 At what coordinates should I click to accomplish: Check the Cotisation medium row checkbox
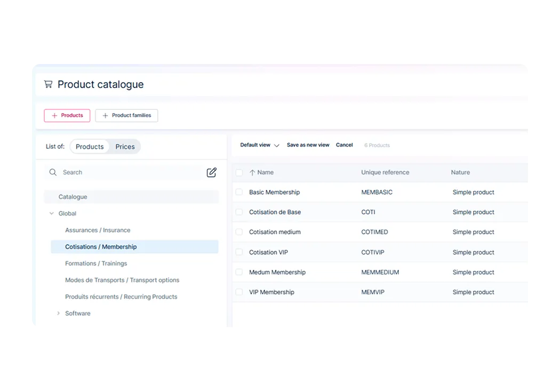click(239, 232)
